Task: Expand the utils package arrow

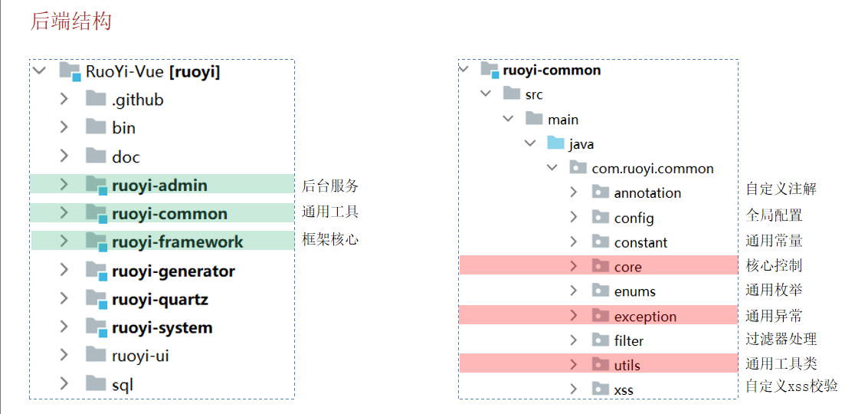Action: tap(574, 364)
